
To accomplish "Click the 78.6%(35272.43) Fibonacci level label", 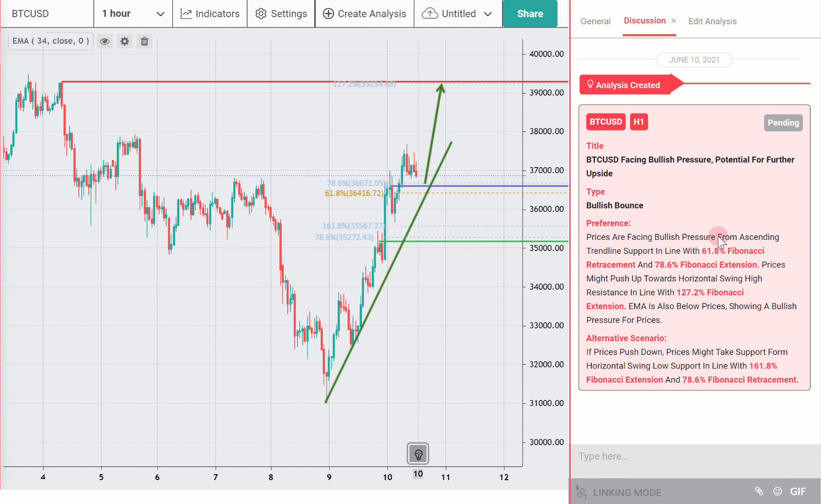I will point(344,237).
